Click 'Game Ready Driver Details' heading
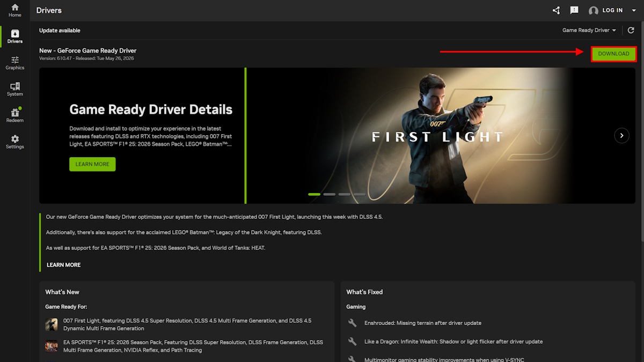Screen dimensions: 644x362 pos(151,110)
